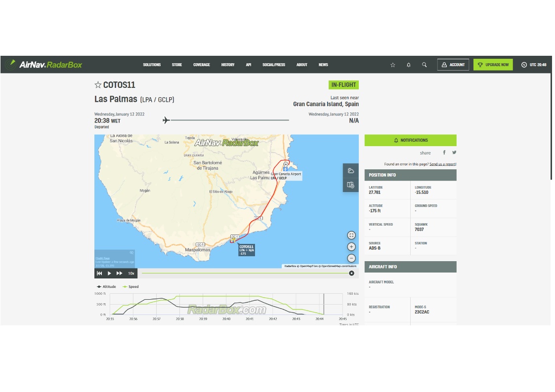Open the search magnifier icon

point(424,65)
